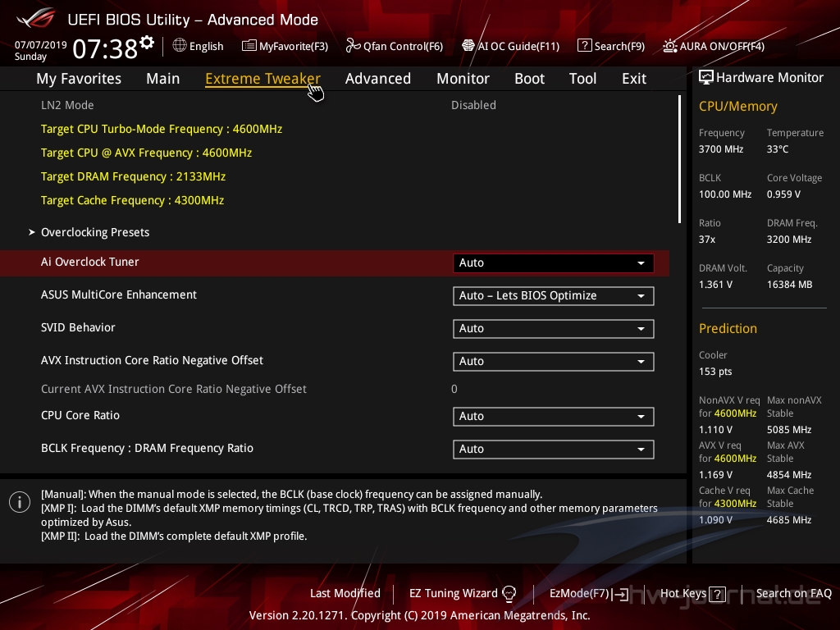
Task: Expand ASUS MultiCore Enhancement dropdown
Action: [x=553, y=296]
